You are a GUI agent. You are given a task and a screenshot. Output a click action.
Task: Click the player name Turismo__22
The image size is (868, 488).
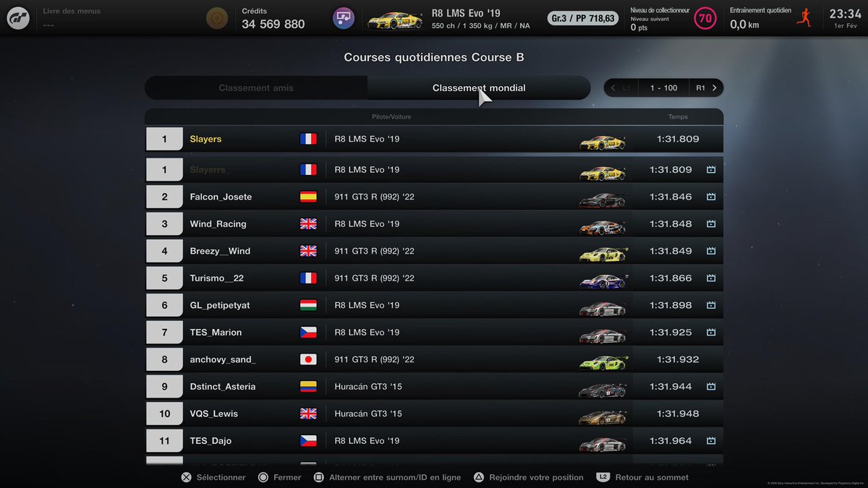[x=216, y=278]
